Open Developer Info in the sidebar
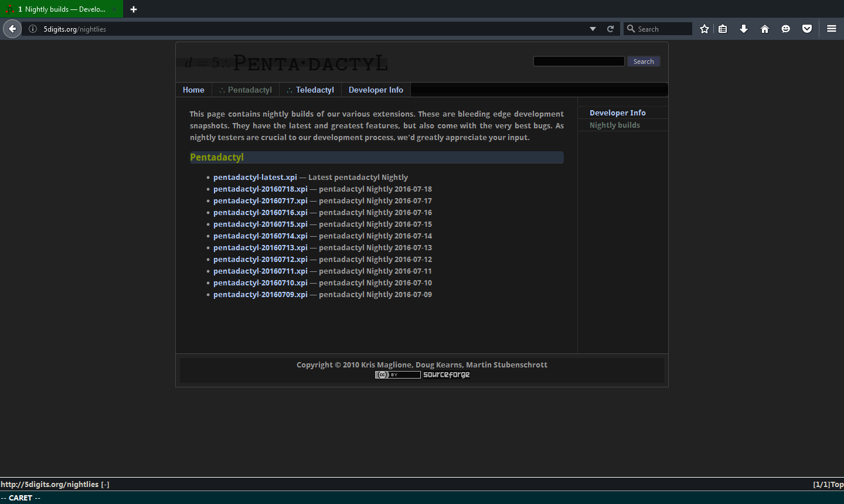This screenshot has height=504, width=844. (618, 113)
